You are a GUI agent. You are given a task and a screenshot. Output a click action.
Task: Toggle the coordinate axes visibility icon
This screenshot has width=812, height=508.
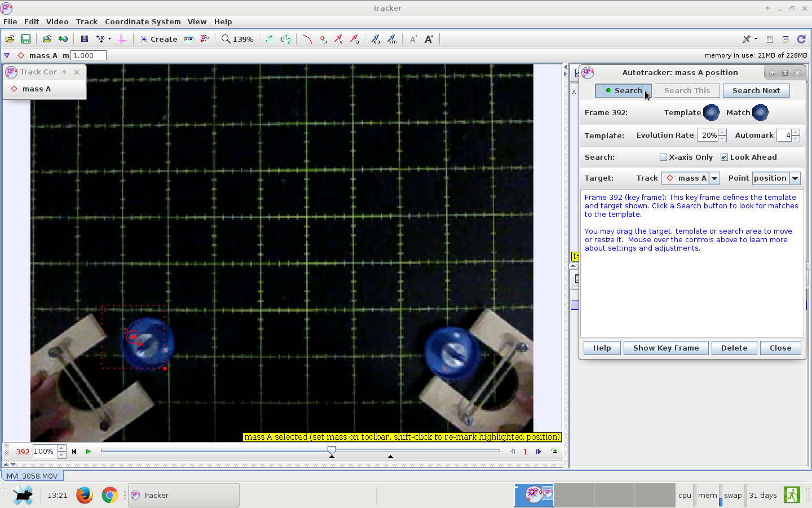[x=122, y=39]
